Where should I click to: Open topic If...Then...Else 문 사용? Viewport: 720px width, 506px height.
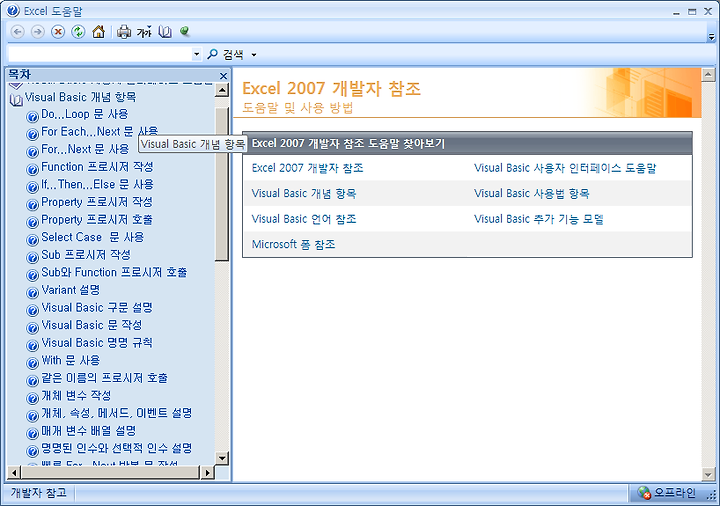pos(97,184)
